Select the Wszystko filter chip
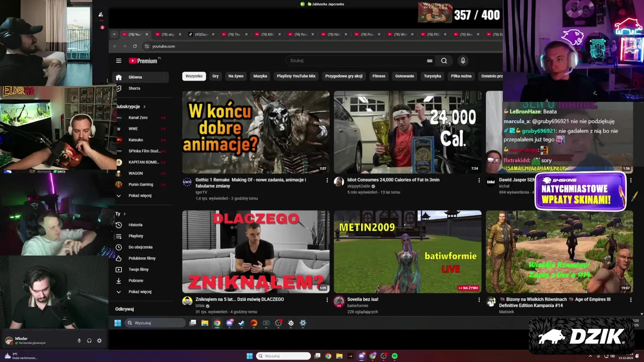 [x=194, y=76]
